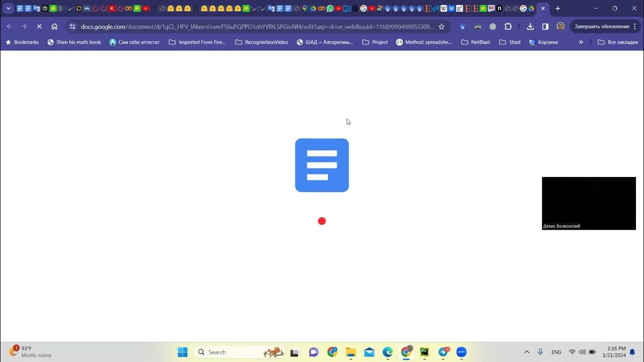Open Shad bookmarks folder
The width and height of the screenshot is (644, 362).
point(510,42)
